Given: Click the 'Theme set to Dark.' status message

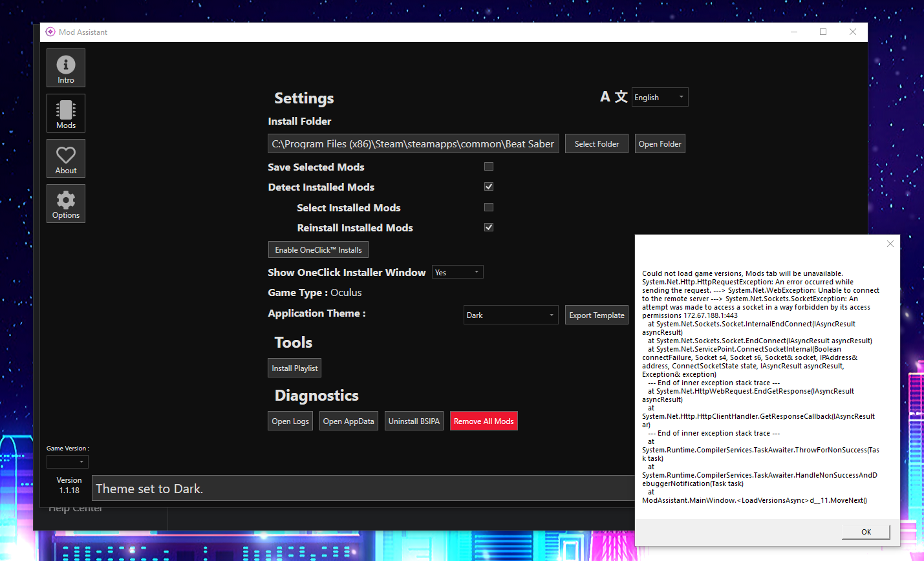Looking at the screenshot, I should coord(149,489).
